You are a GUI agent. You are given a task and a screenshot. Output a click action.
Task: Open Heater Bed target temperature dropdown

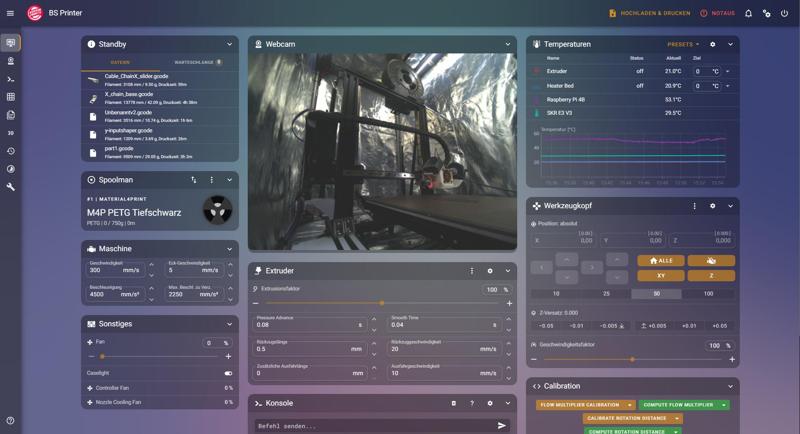click(x=728, y=86)
